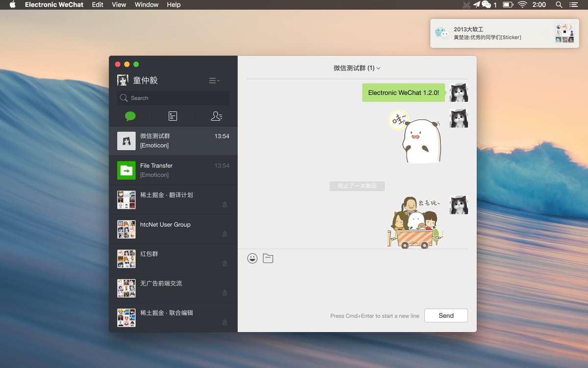Open the Electronic WeChat application menu
The width and height of the screenshot is (588, 368).
click(54, 5)
